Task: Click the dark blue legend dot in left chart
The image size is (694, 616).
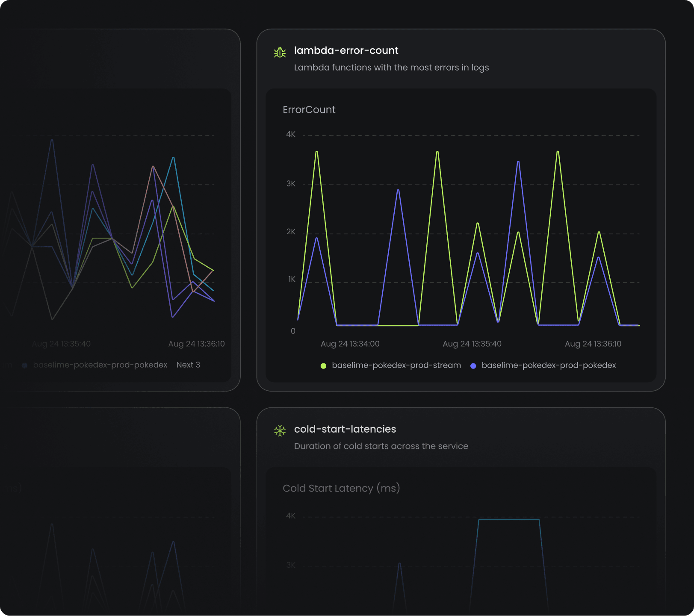Action: point(24,365)
